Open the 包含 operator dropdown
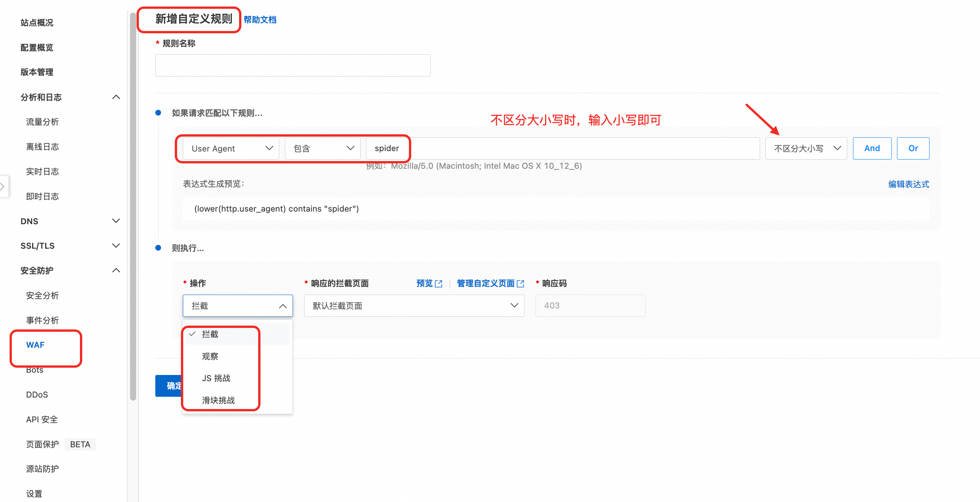980x502 pixels. [x=323, y=148]
